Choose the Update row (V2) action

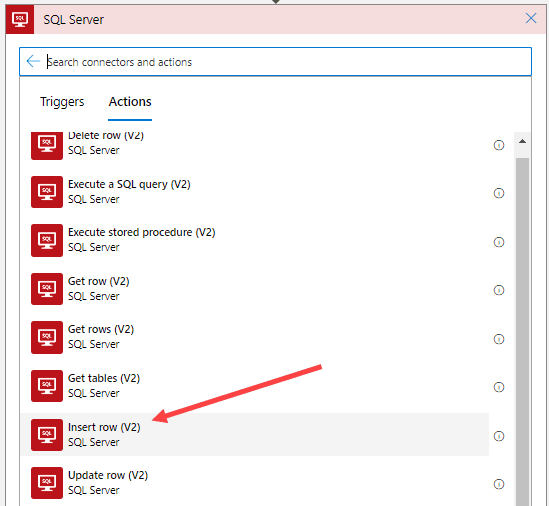[x=108, y=475]
